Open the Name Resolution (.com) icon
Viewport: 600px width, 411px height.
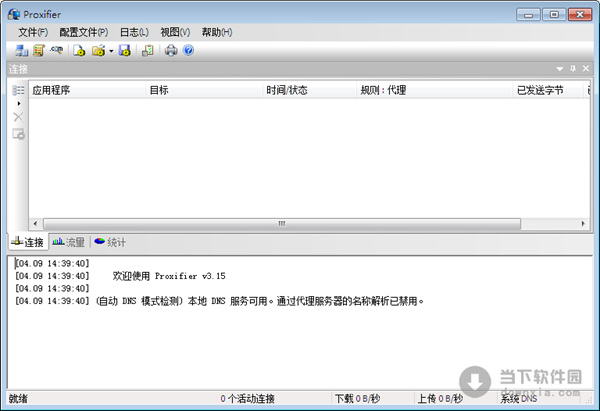(56, 50)
